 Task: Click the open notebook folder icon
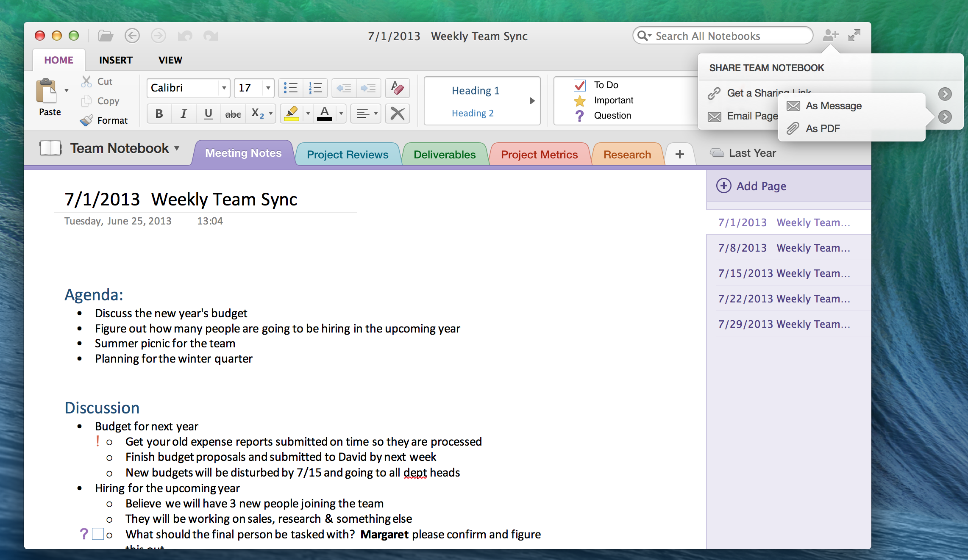pos(106,36)
